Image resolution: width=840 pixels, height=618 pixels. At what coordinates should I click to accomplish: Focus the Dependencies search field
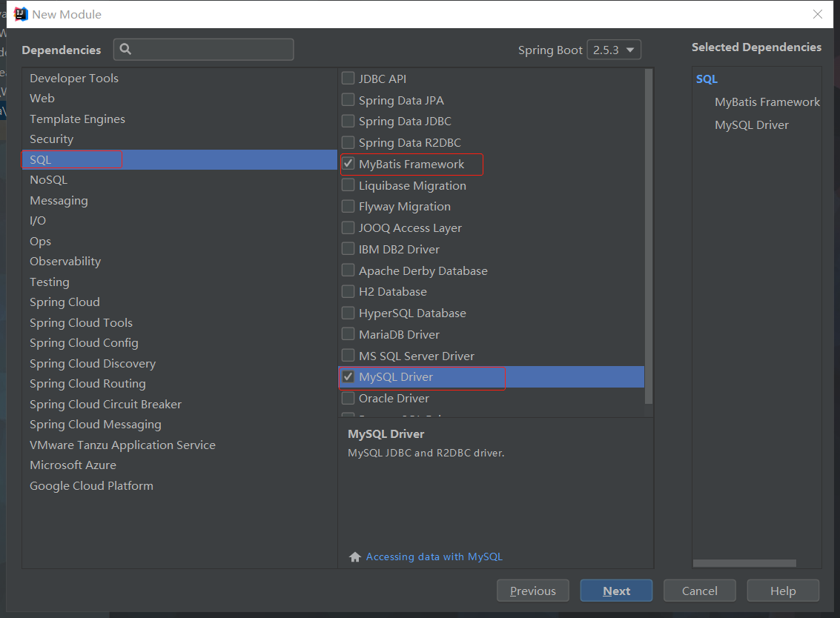tap(204, 49)
